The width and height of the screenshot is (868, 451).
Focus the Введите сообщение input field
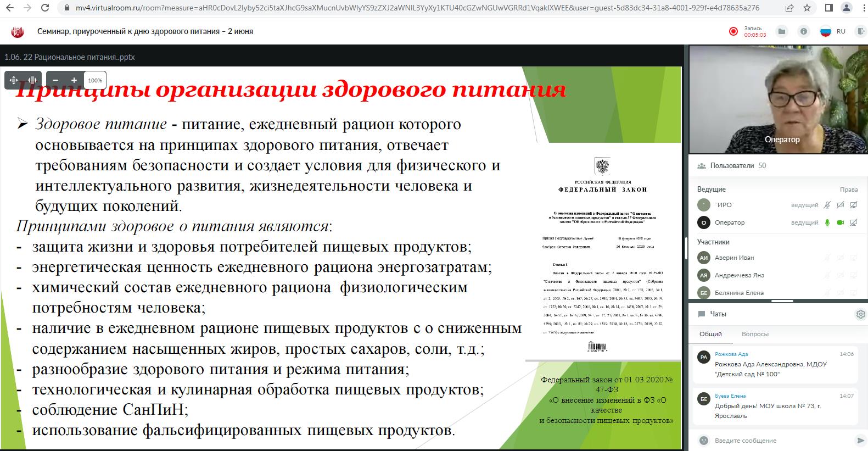pyautogui.click(x=782, y=441)
